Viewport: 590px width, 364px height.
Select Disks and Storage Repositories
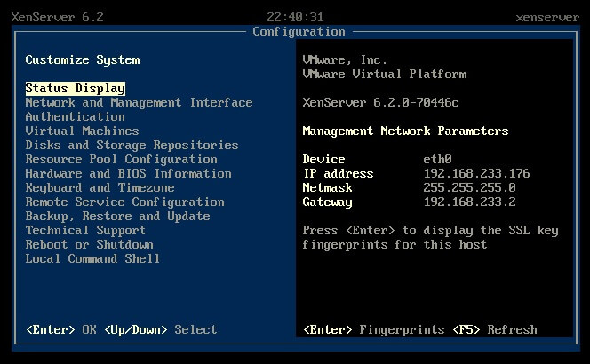(x=132, y=145)
